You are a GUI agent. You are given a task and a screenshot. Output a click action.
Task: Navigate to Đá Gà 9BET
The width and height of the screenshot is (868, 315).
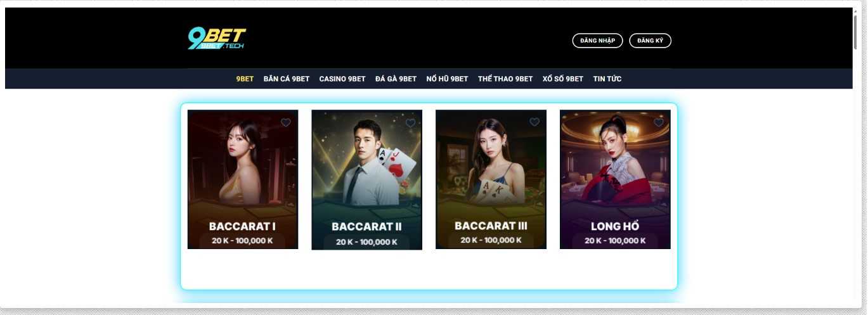[x=396, y=79]
